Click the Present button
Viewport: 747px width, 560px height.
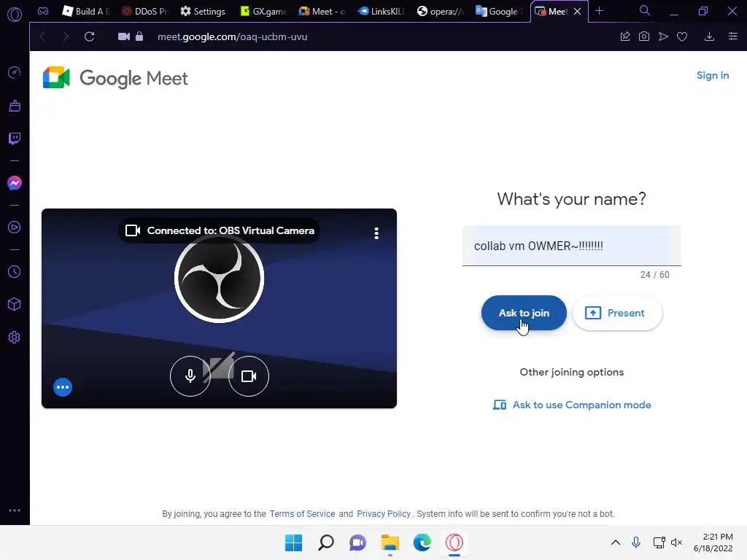point(617,313)
